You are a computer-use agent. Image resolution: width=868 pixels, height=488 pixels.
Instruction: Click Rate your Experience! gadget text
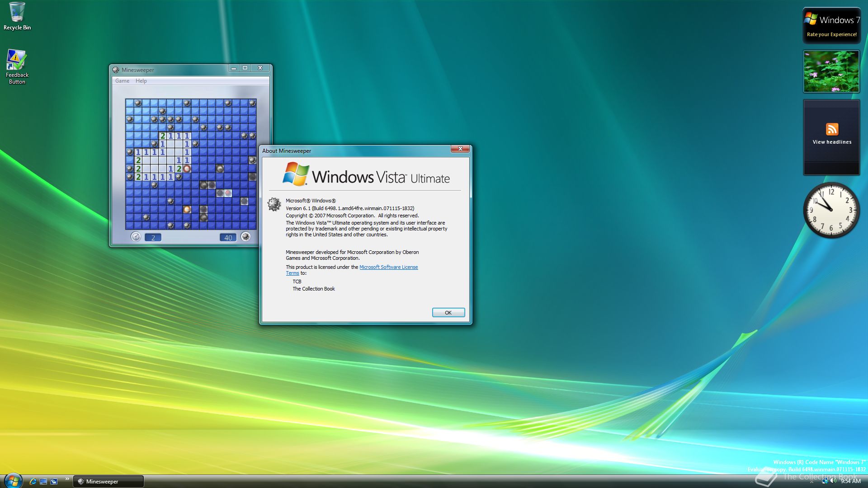click(831, 34)
